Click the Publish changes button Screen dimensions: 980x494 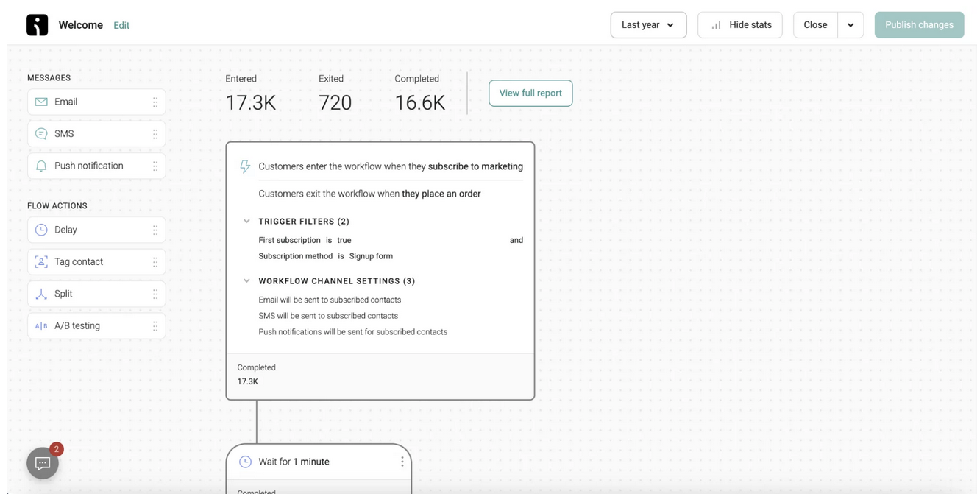[919, 24]
